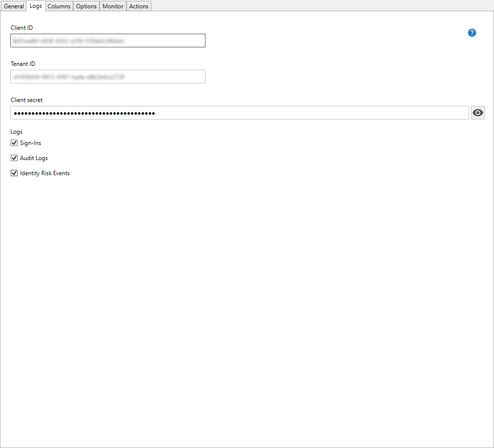
Task: Open help via blue question mark icon
Action: coord(472,33)
